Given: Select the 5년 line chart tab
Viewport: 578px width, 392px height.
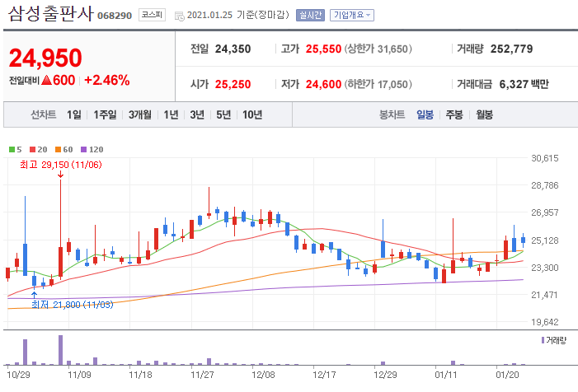Looking at the screenshot, I should point(223,114).
